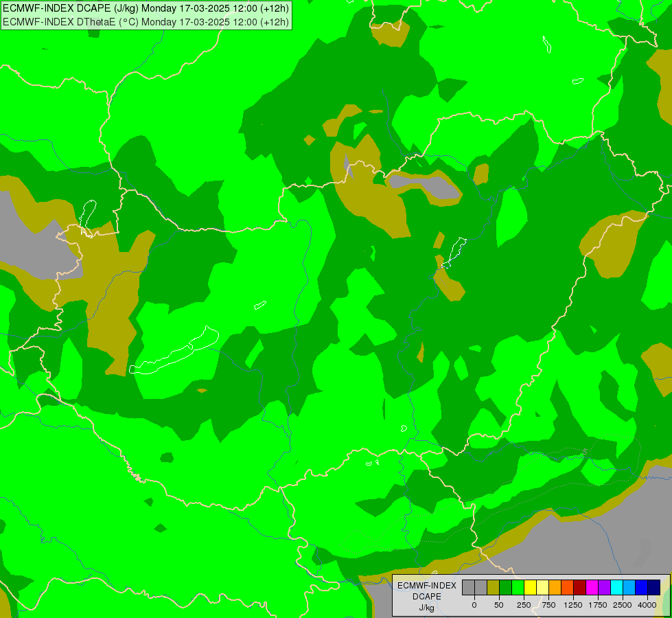The width and height of the screenshot is (672, 618).
Task: Click the navy legend swatch
Action: coord(653,587)
